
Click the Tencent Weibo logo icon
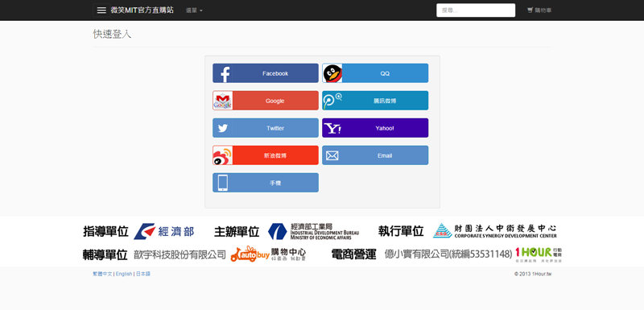click(332, 101)
